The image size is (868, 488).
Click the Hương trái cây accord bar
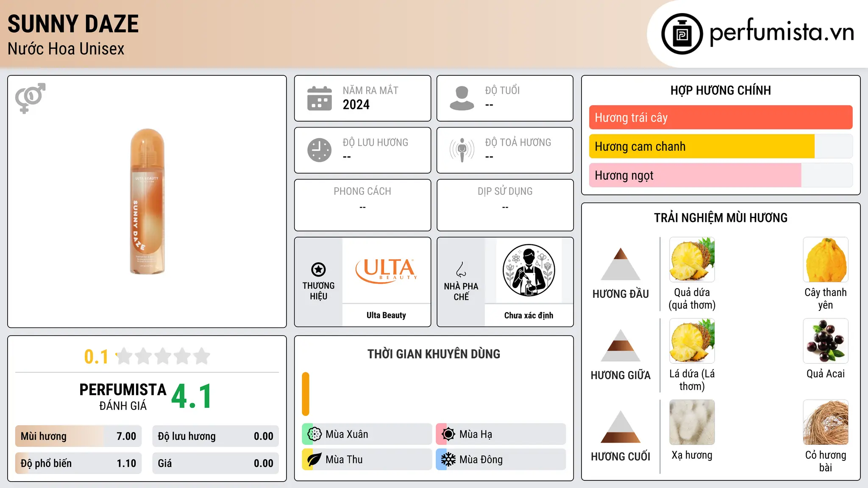[x=721, y=117]
